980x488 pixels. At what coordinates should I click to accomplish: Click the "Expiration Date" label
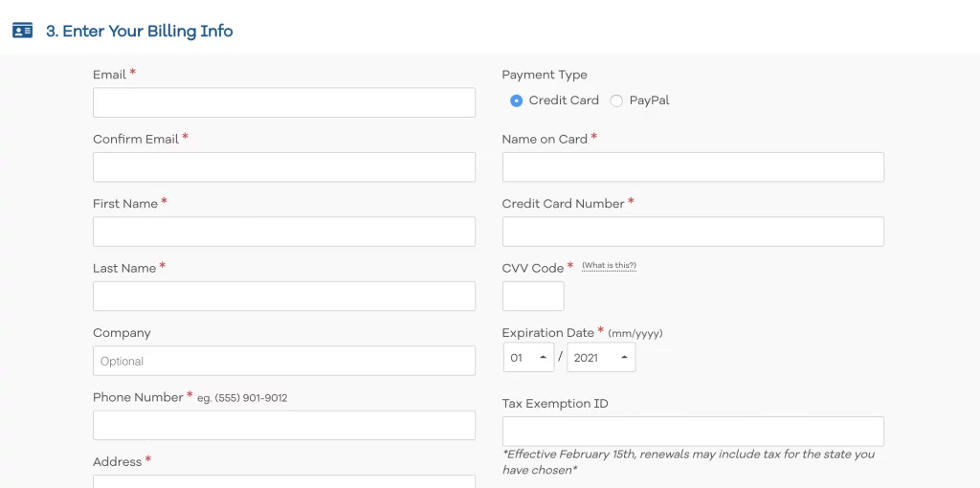point(548,332)
